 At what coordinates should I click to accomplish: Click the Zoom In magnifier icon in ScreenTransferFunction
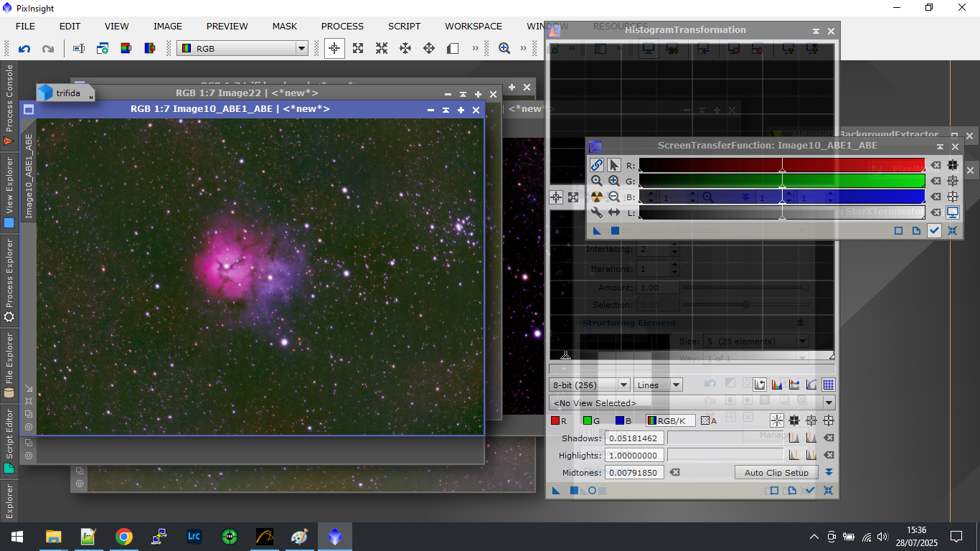point(614,181)
